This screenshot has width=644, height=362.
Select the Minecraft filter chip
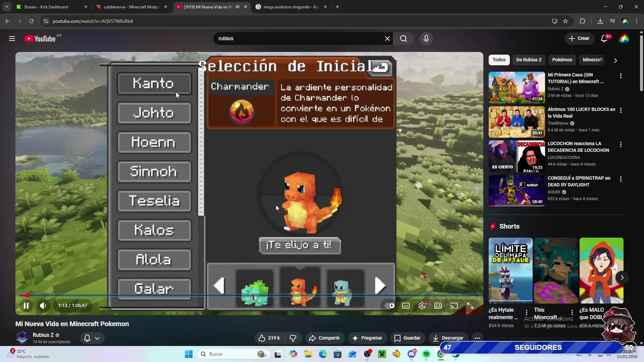click(x=593, y=60)
